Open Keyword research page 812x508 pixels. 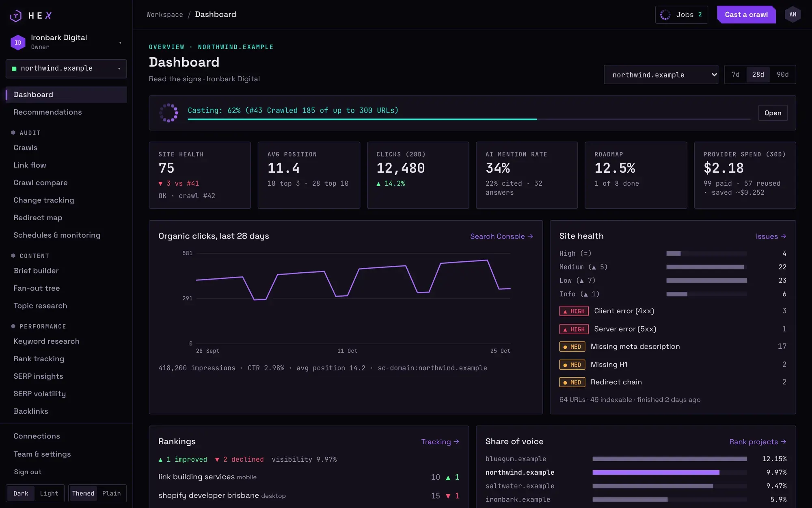66,341
